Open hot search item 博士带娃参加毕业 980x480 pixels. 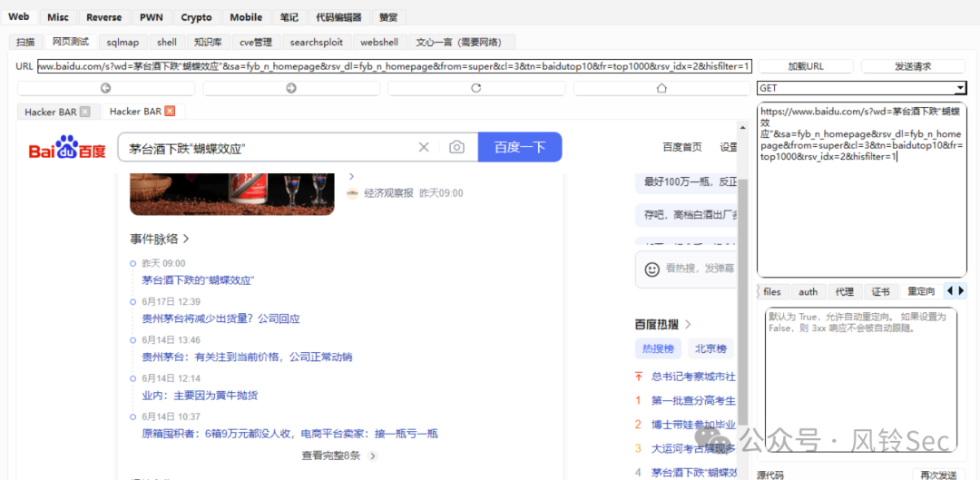click(x=693, y=425)
